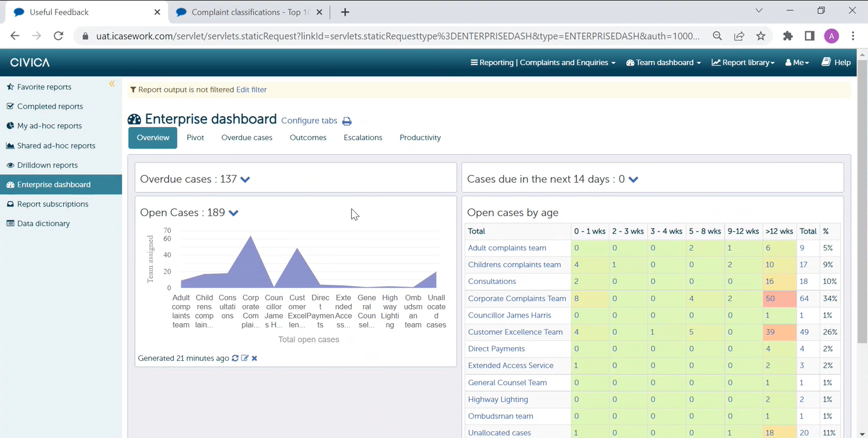The width and height of the screenshot is (868, 438).
Task: Collapse the left sidebar with double chevron
Action: (112, 84)
